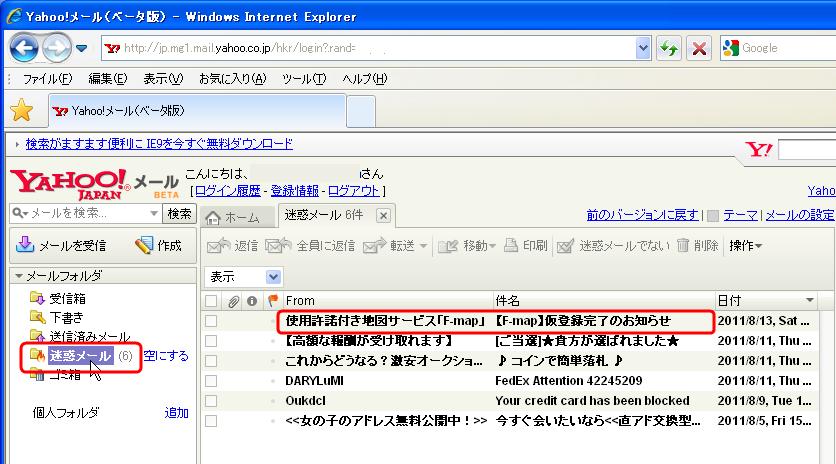
Task: Click the address bar URL field
Action: click(368, 49)
